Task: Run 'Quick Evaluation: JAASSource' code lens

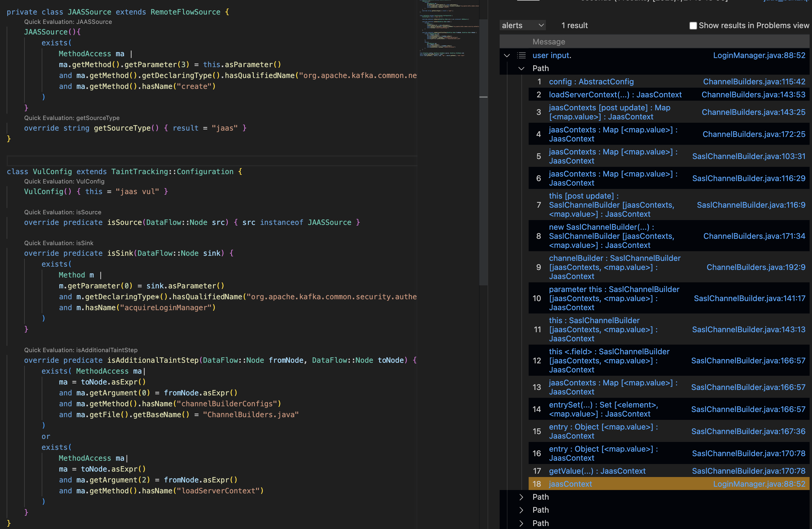Action: coord(68,22)
